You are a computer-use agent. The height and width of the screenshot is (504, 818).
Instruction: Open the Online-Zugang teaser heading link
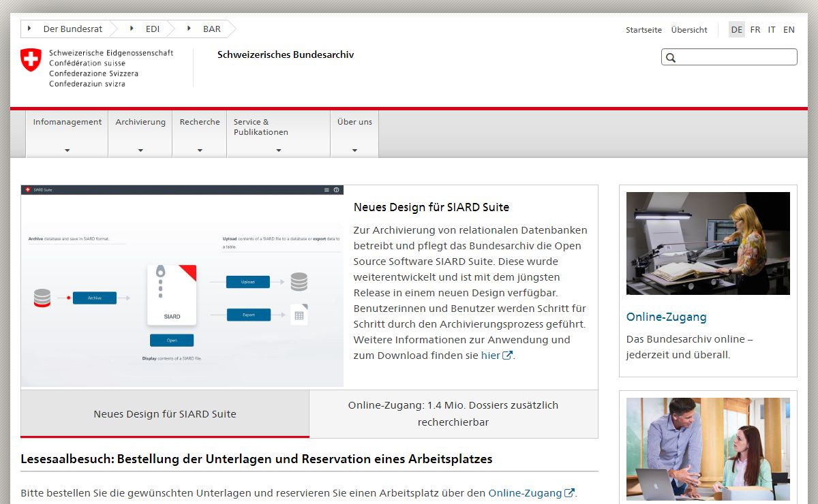666,317
